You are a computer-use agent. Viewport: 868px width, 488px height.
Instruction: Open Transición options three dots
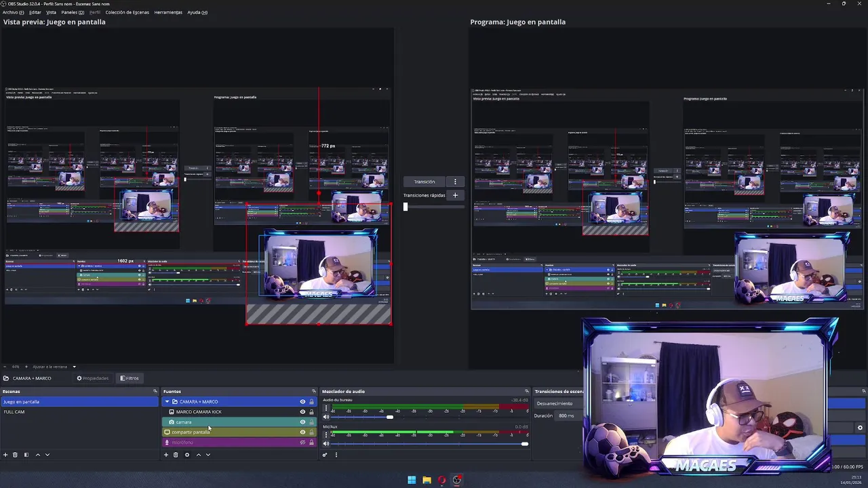(x=455, y=182)
